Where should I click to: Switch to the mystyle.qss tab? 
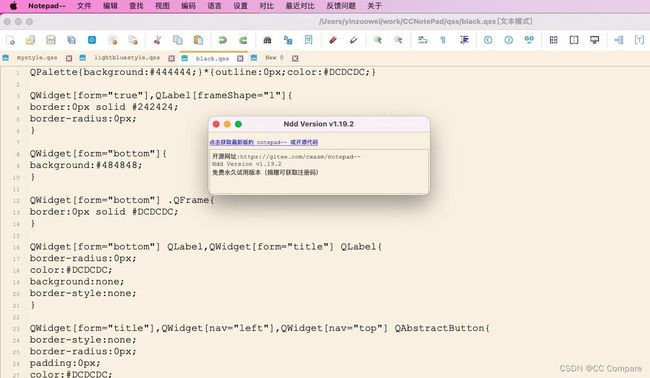[37, 58]
